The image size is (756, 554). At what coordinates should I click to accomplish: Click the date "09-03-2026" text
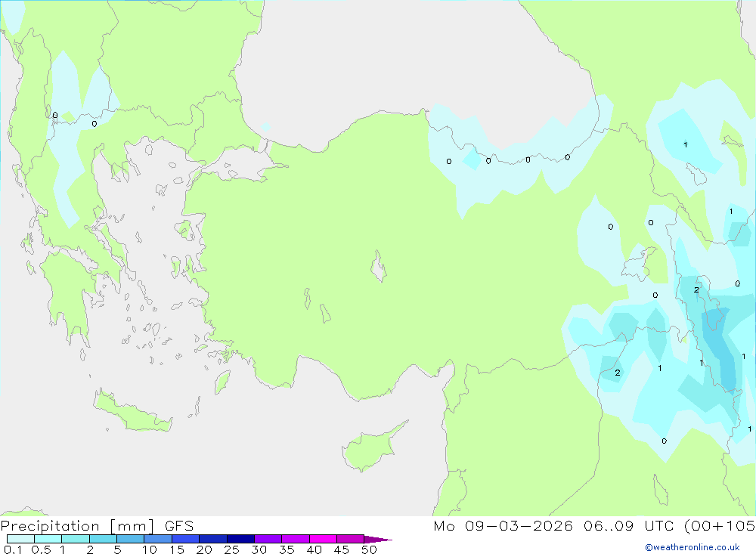click(x=519, y=525)
